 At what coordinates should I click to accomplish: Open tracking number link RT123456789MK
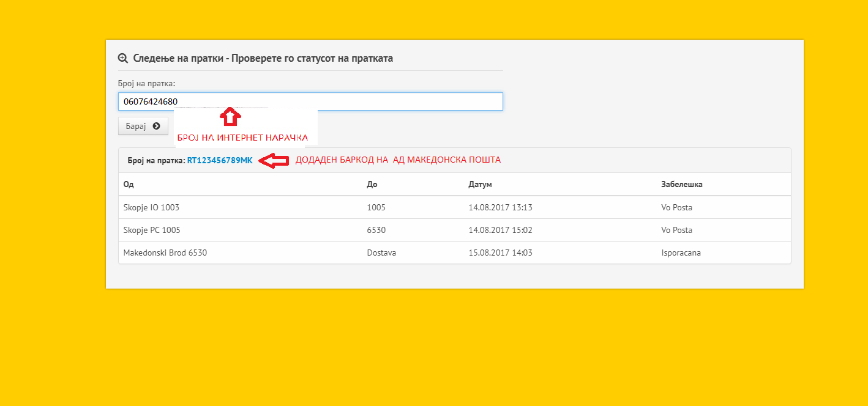[220, 160]
